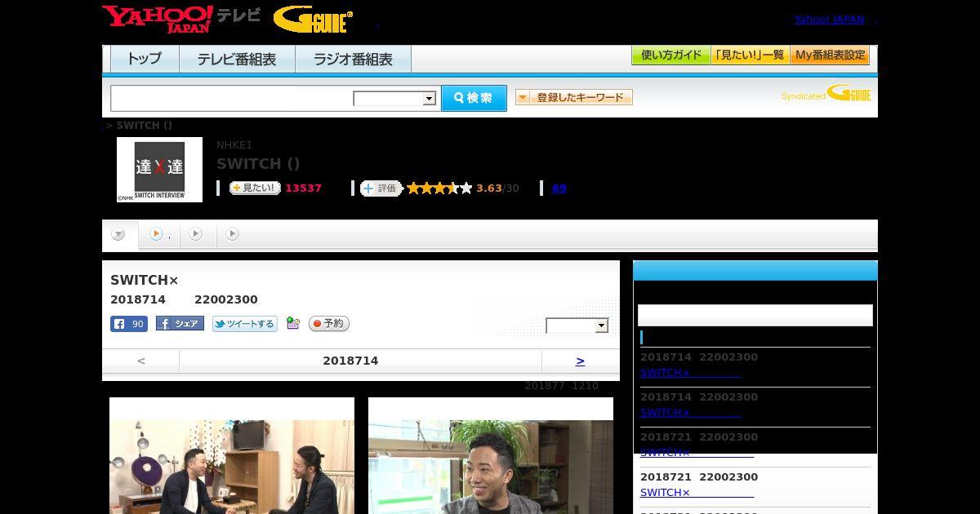The width and height of the screenshot is (980, 514).
Task: Click the SWITCH× program title heading
Action: [145, 281]
